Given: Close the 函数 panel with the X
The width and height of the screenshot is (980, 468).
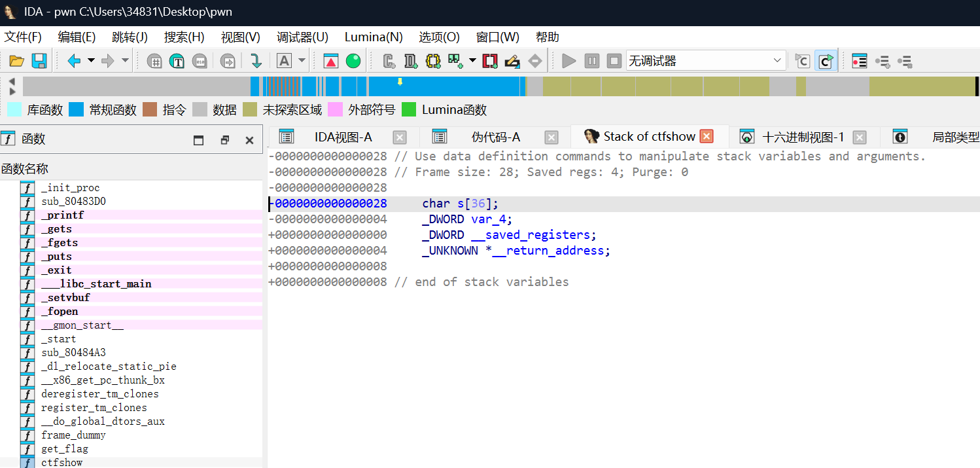Looking at the screenshot, I should tap(249, 140).
